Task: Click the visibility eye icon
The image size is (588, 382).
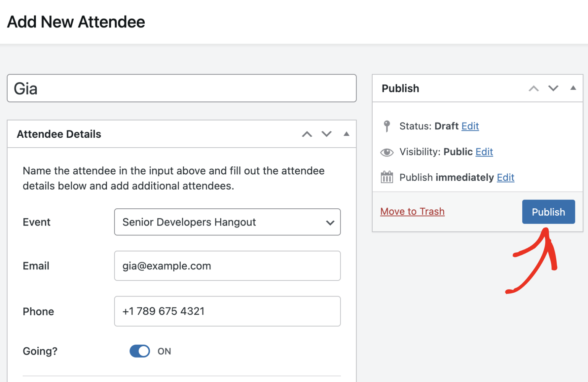Action: 387,152
